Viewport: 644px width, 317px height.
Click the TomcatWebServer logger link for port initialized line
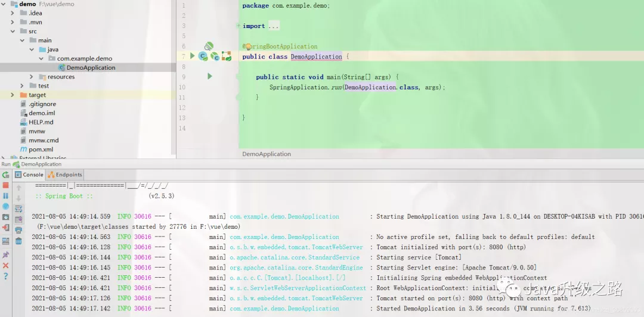[296, 247]
